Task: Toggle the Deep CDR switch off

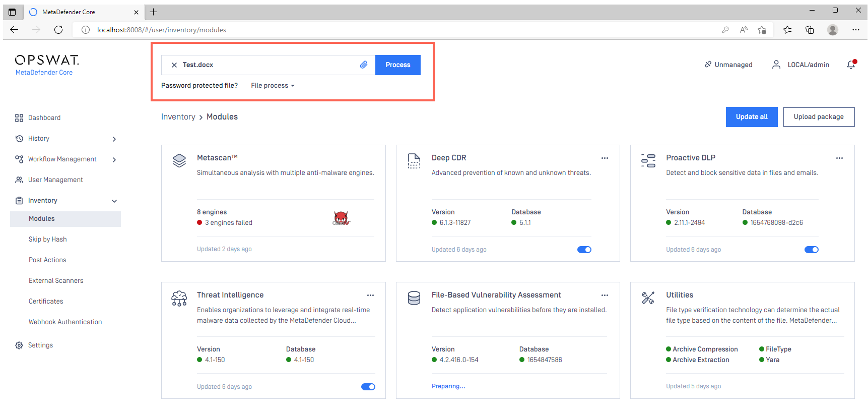Action: coord(584,250)
